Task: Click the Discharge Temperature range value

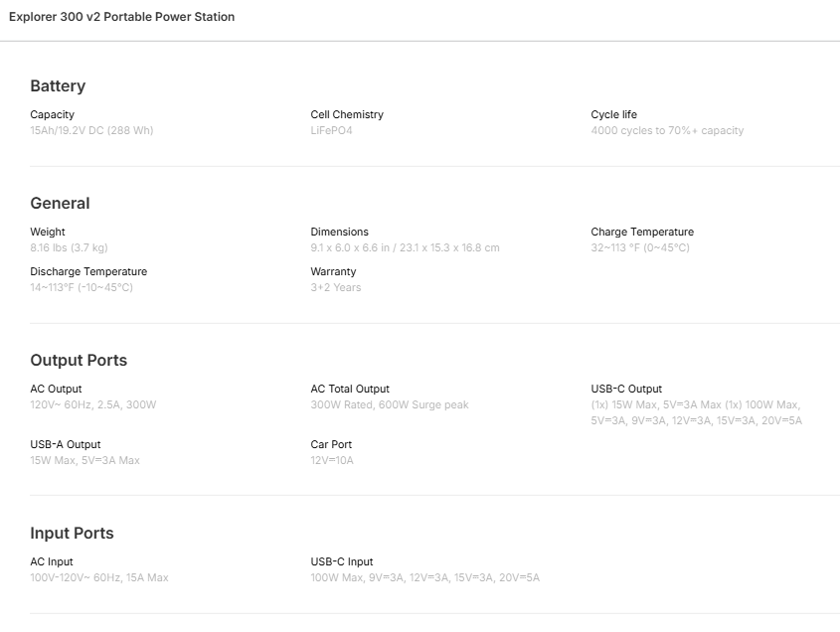Action: tap(81, 287)
